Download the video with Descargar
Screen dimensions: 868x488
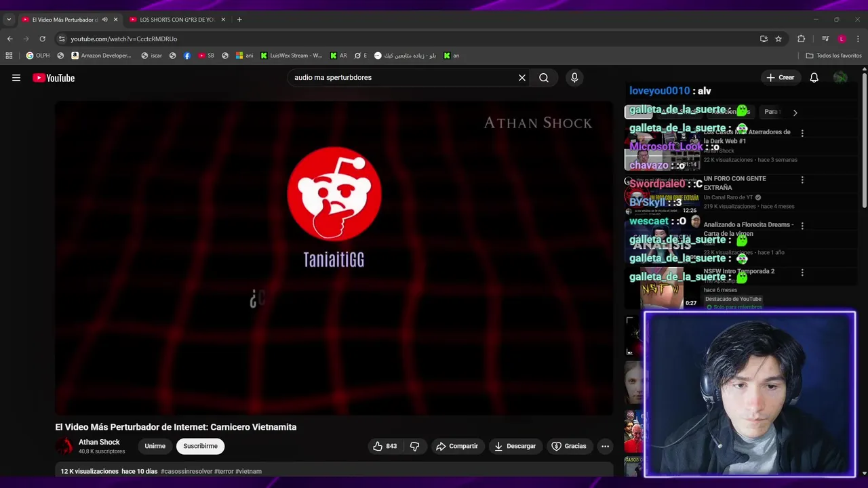[x=515, y=446]
